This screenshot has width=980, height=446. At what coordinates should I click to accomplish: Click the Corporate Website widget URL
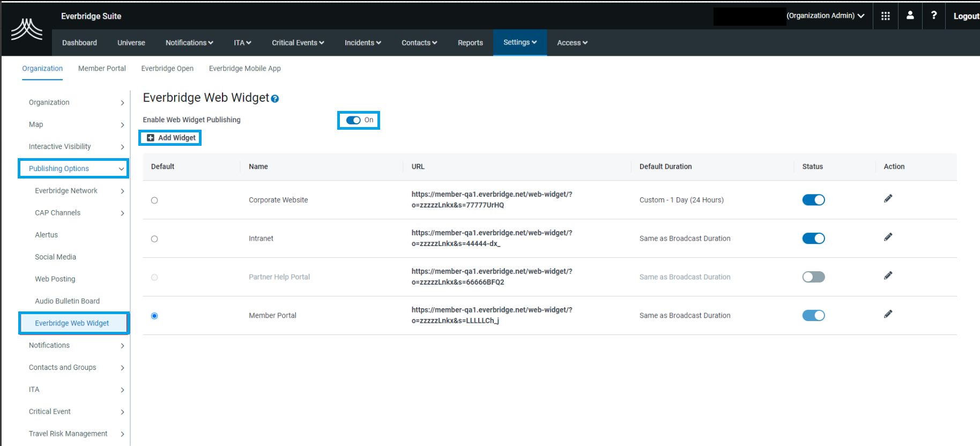[492, 199]
